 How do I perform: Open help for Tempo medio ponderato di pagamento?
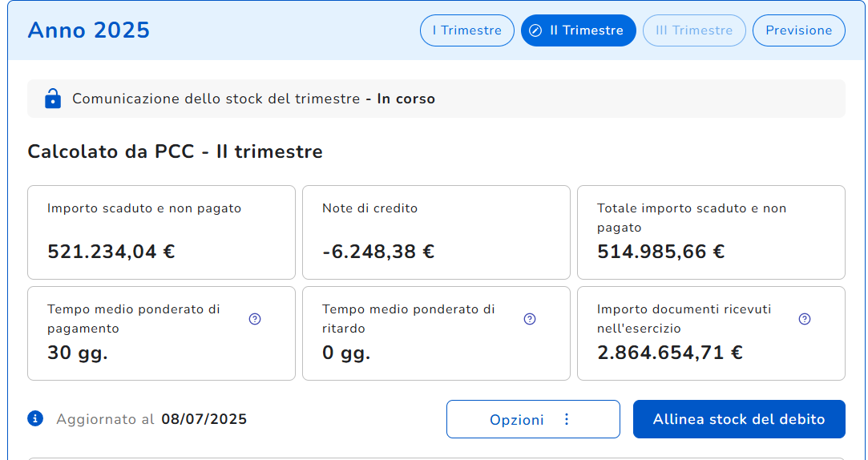pyautogui.click(x=255, y=319)
